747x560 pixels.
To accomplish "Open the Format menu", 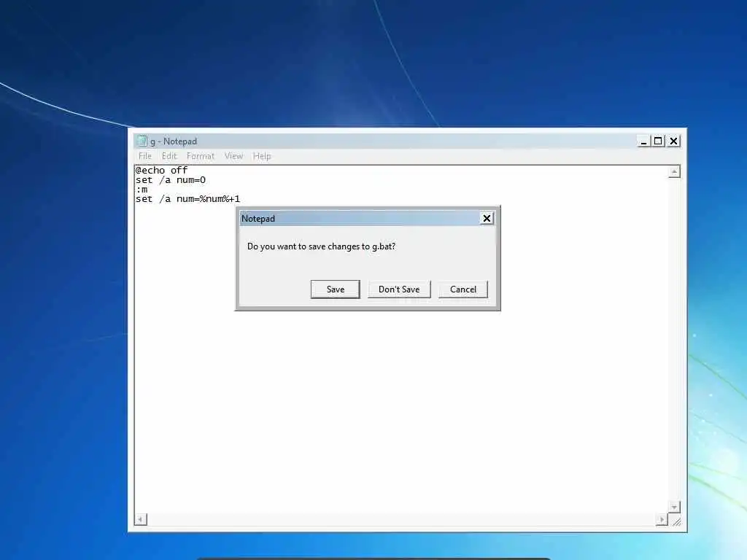I will pyautogui.click(x=200, y=156).
